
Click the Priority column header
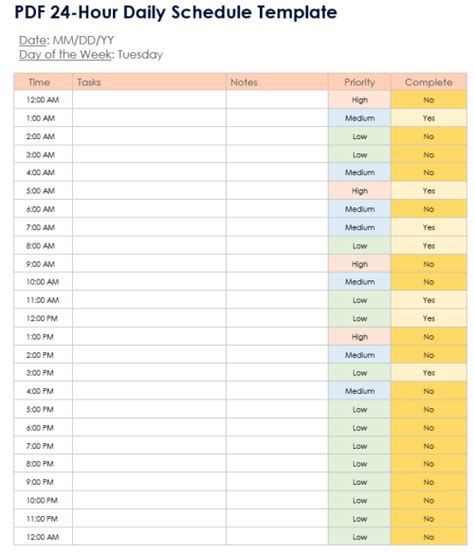click(359, 82)
